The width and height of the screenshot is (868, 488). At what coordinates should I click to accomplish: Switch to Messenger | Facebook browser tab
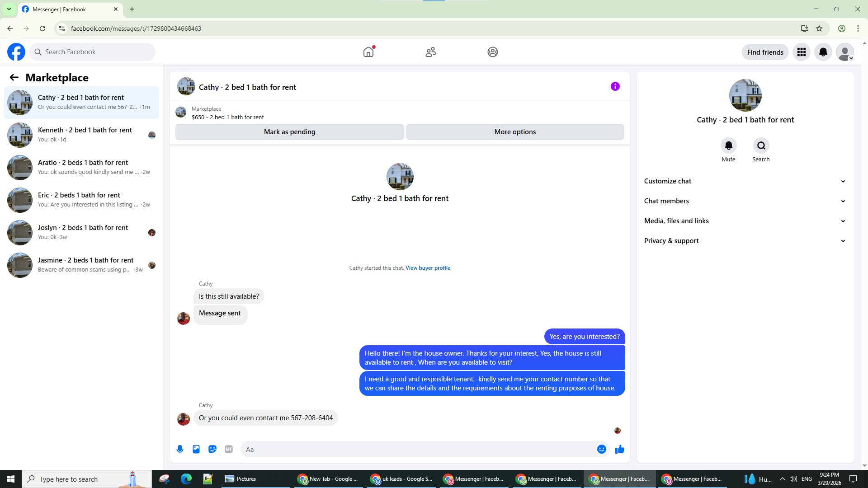(70, 9)
